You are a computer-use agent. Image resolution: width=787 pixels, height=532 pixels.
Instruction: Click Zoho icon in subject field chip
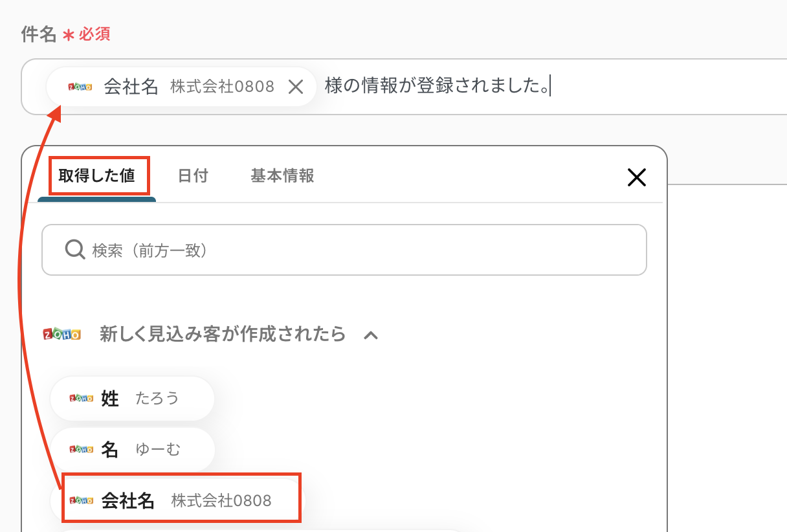81,87
